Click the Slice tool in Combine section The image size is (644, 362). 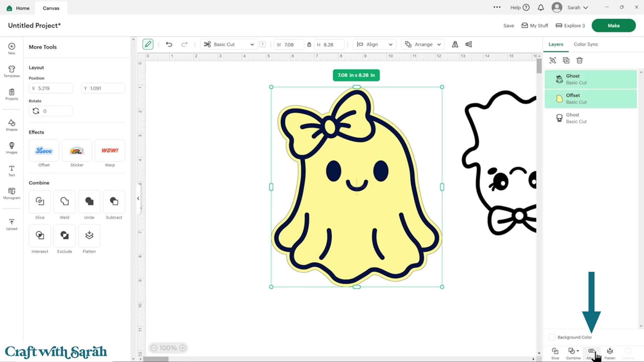40,201
